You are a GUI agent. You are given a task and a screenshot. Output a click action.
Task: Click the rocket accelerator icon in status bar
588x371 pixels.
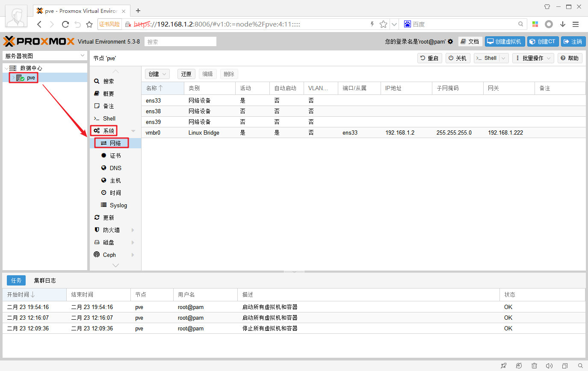pyautogui.click(x=504, y=366)
